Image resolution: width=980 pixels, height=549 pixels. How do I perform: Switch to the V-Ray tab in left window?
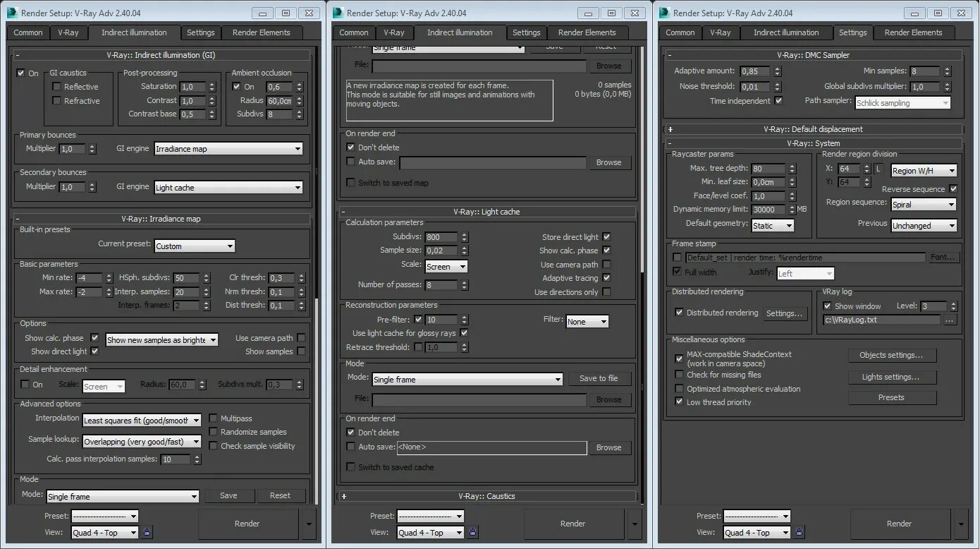coord(68,32)
